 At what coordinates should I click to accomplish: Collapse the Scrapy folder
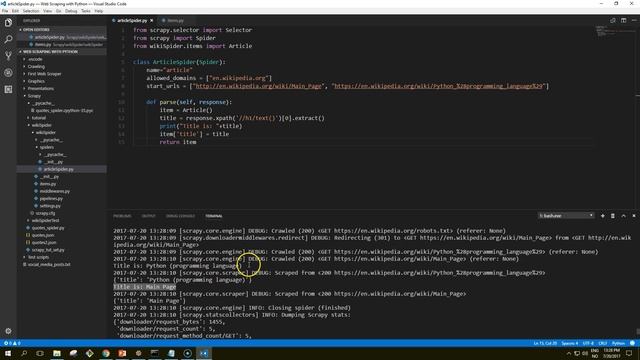(x=34, y=96)
